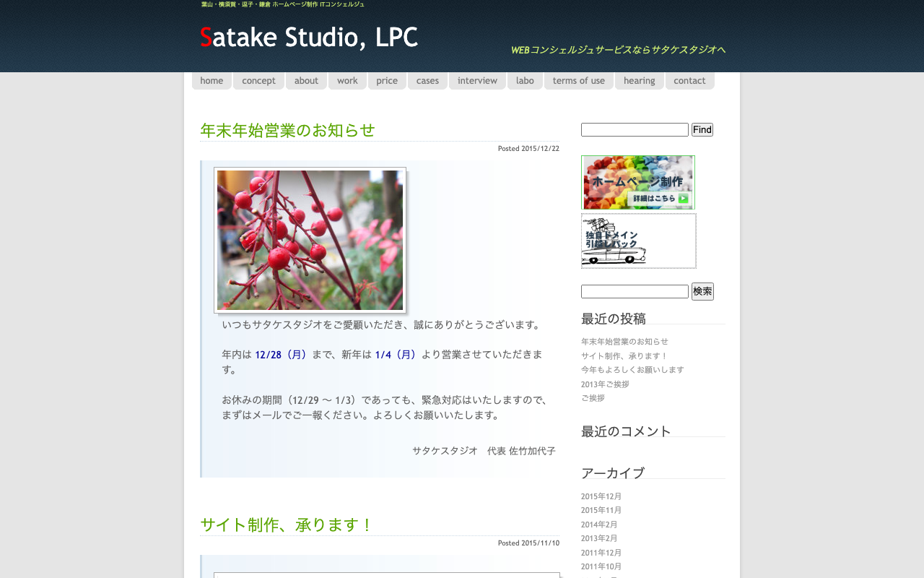Open the 2015年11月 archive

[601, 510]
